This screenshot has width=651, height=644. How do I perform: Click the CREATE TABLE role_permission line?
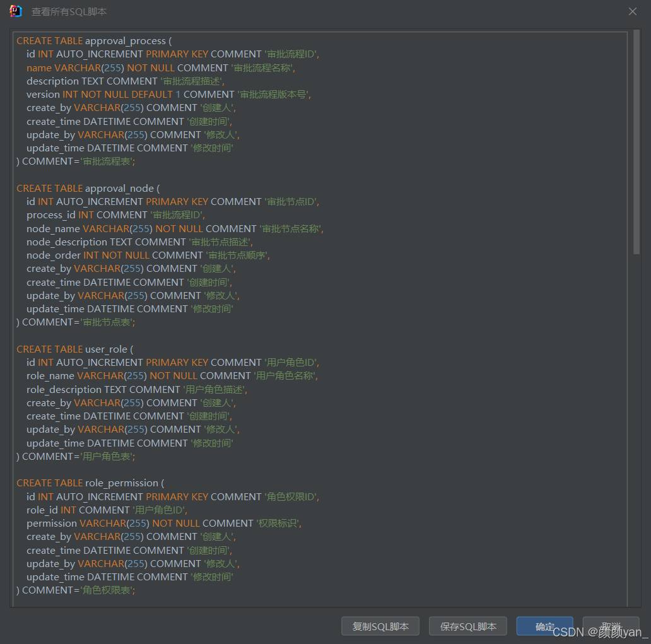pyautogui.click(x=90, y=483)
